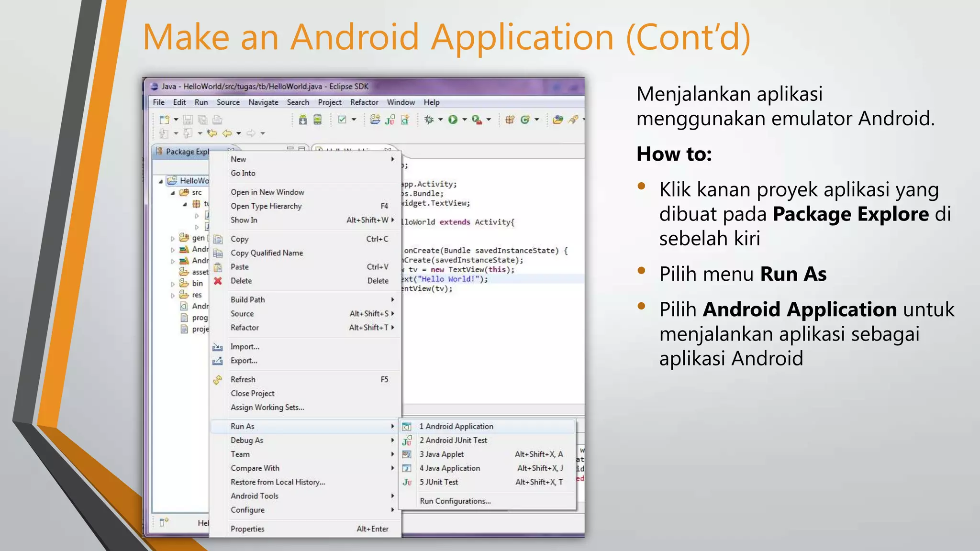Open the Back history dropdown arrow
The image size is (980, 551).
[238, 133]
